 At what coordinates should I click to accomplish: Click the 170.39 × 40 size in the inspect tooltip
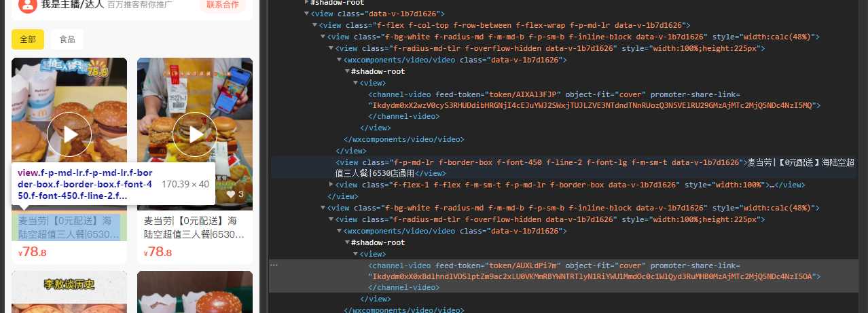point(185,184)
